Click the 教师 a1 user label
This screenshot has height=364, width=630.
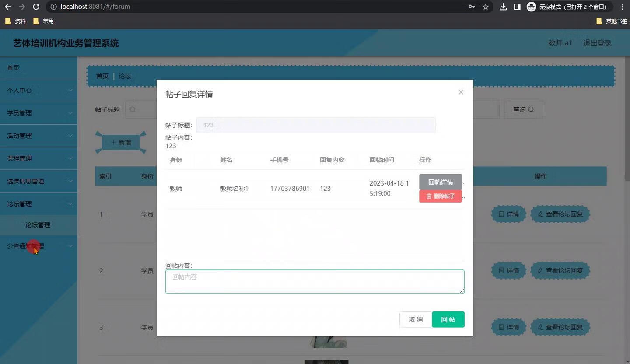pyautogui.click(x=560, y=43)
